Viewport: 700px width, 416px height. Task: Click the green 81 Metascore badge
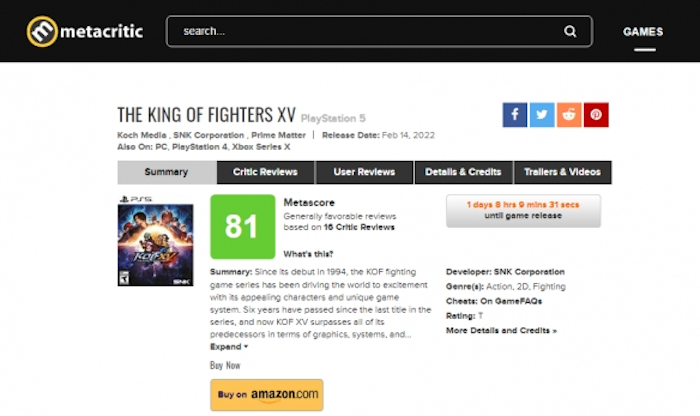click(241, 226)
